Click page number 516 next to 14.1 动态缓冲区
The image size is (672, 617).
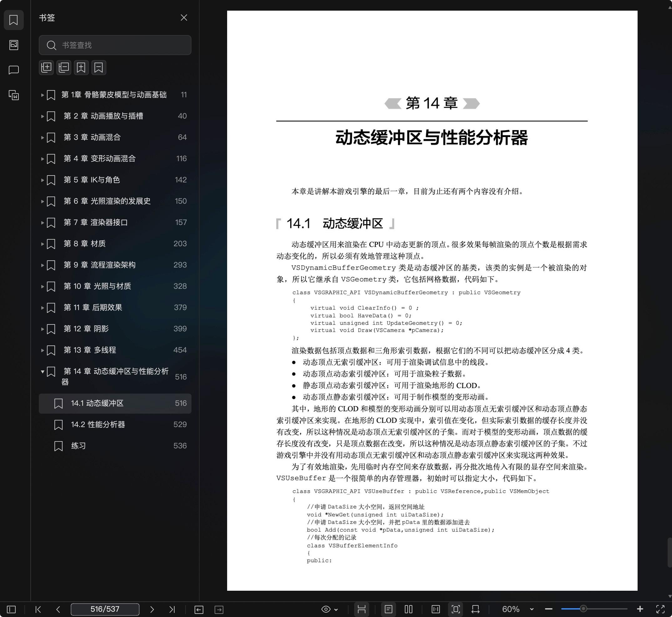click(181, 403)
